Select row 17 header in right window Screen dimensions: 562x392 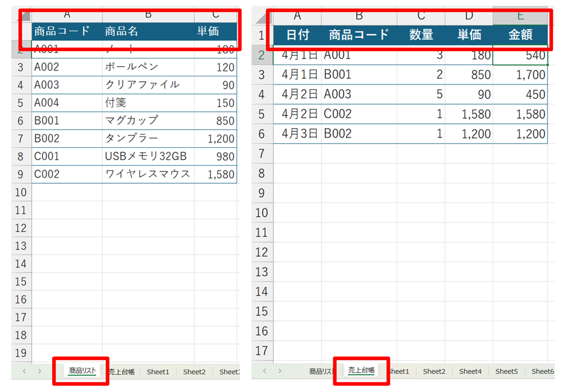pos(262,351)
